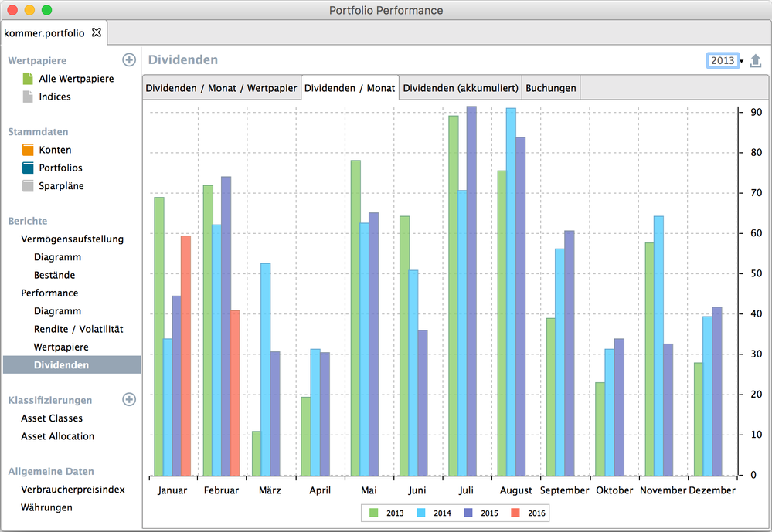Open the Buchungen tab
Viewport: 772px width, 532px height.
tap(550, 87)
